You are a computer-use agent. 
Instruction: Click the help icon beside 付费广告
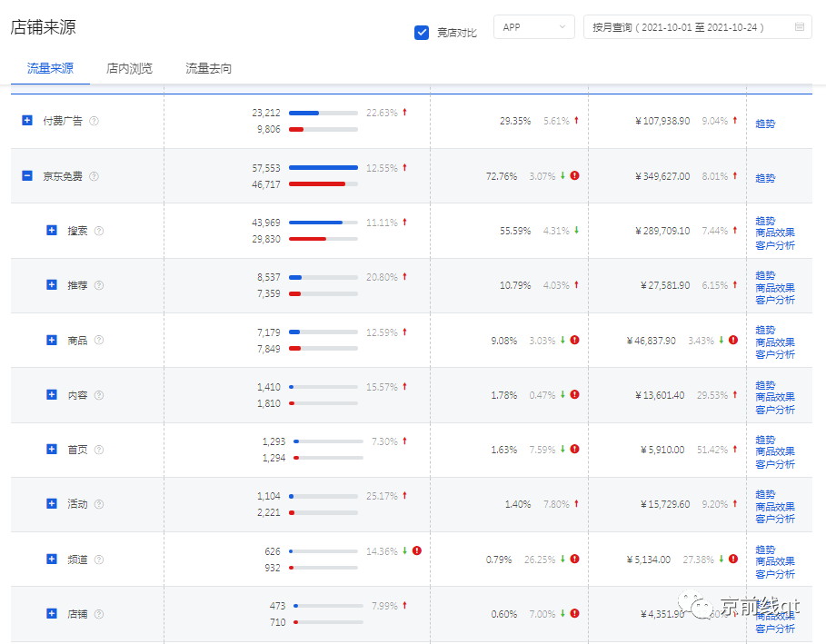click(x=94, y=121)
